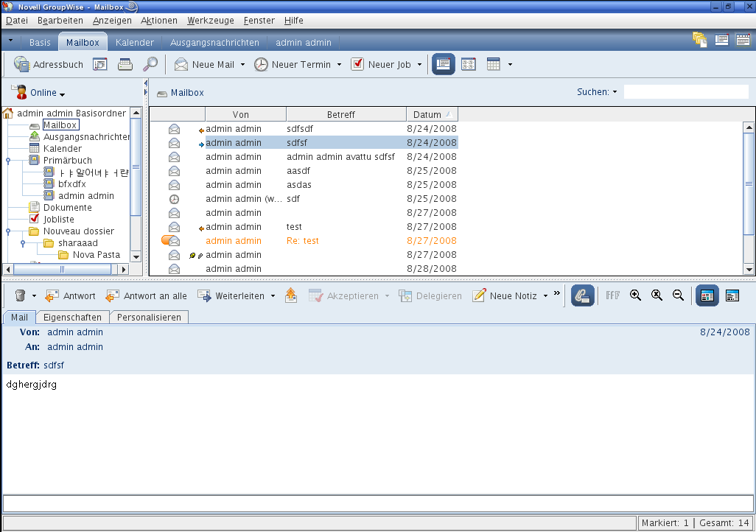Switch to the Kalender tab
This screenshot has width=756, height=532.
pos(135,43)
